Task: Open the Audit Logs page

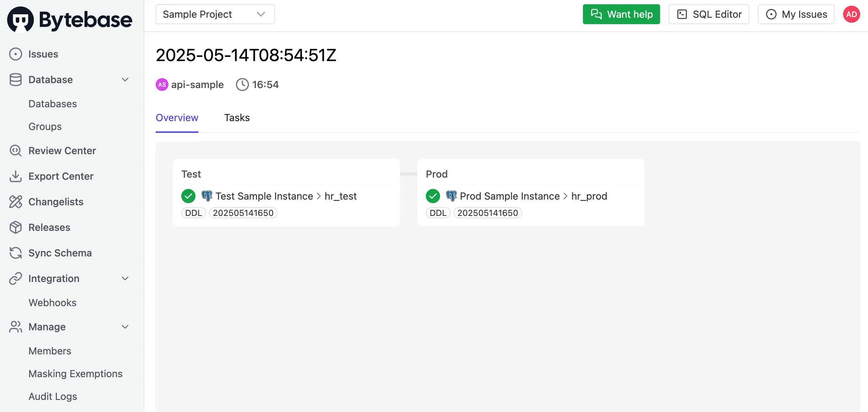Action: [53, 396]
